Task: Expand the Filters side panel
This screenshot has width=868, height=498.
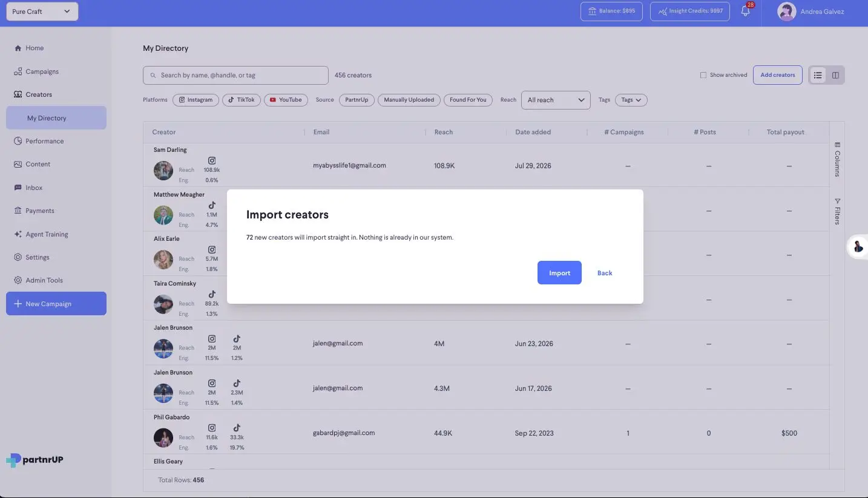Action: 837,211
